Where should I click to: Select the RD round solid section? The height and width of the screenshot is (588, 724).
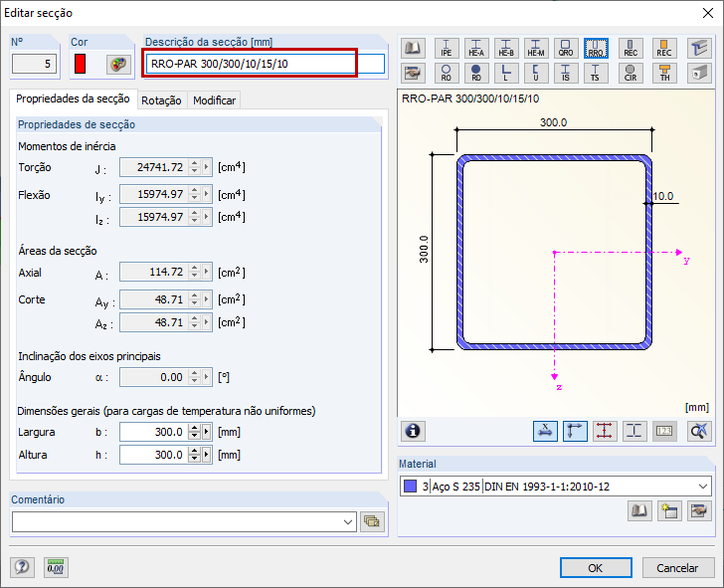tap(476, 73)
